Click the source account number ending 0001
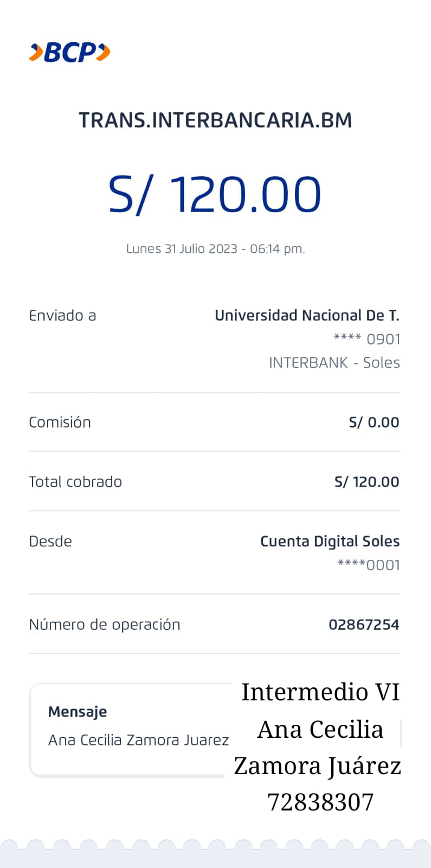Viewport: 431px width, 868px height. [369, 565]
